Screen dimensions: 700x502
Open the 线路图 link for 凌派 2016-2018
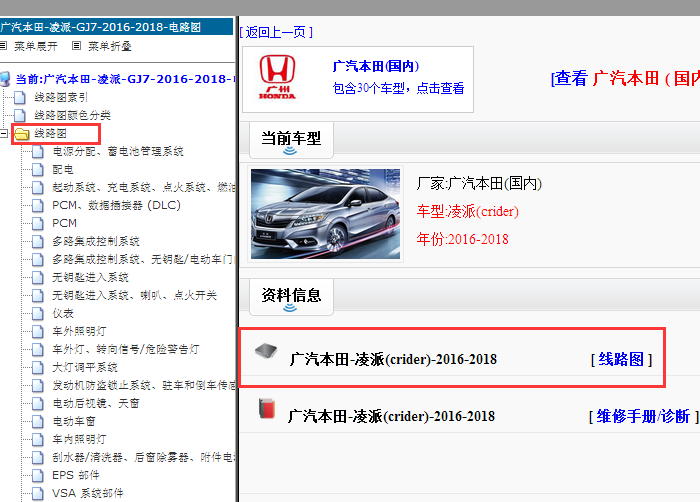point(621,359)
